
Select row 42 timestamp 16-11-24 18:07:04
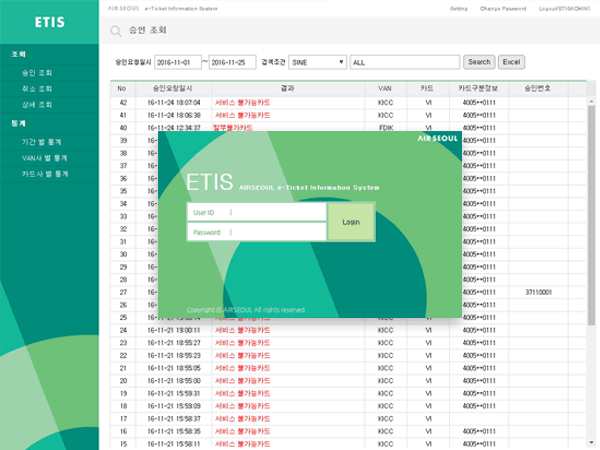(x=174, y=103)
